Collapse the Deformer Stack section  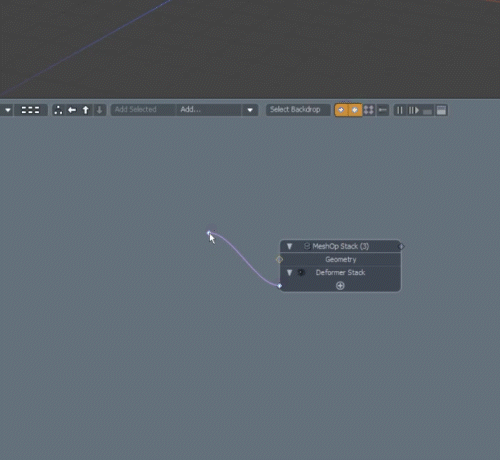click(289, 273)
